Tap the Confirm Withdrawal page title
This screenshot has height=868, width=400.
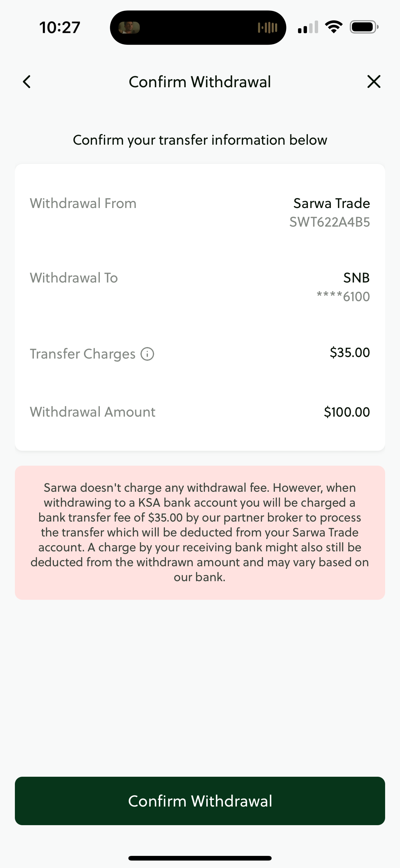coord(200,82)
